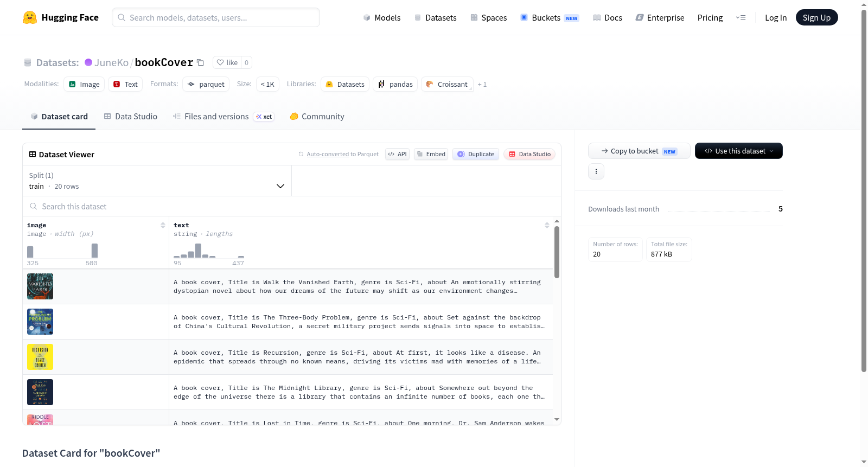The image size is (868, 467).
Task: Open the Midnight Library cover thumbnail
Action: [40, 392]
